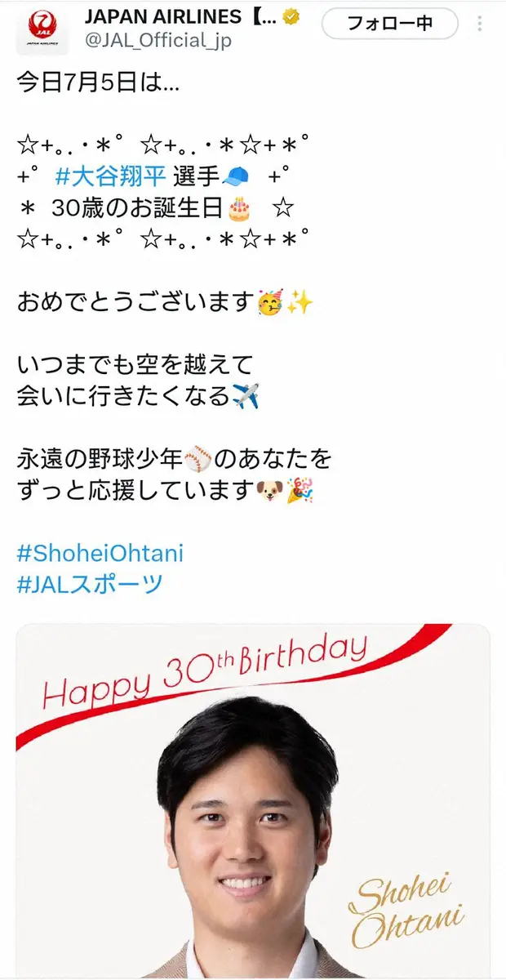This screenshot has height=980, width=506.
Task: Open the JAPAN AIRLINES account name
Action: pos(181,17)
